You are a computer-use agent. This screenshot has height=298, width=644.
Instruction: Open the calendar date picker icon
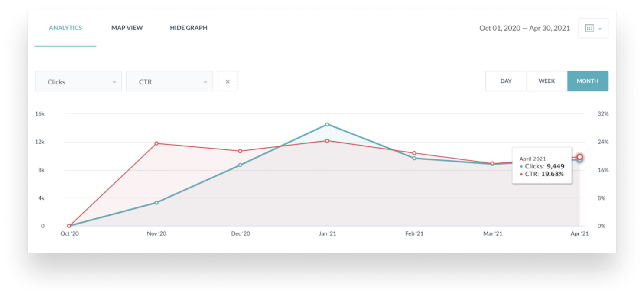(x=589, y=28)
